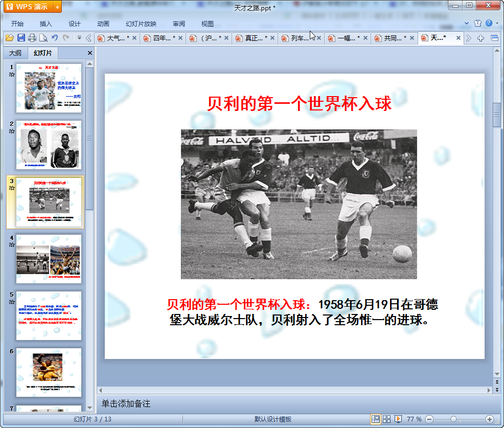The width and height of the screenshot is (504, 428).
Task: Close the slide thumbnail pane
Action: (x=90, y=53)
